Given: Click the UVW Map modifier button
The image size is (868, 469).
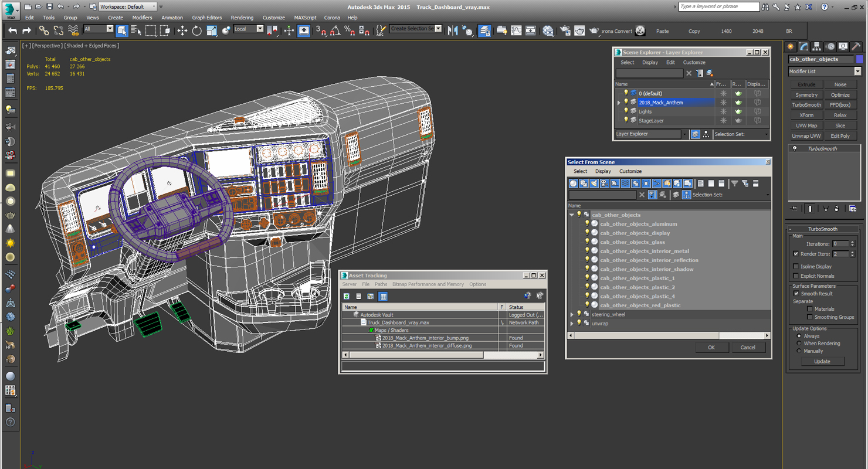Looking at the screenshot, I should click(806, 125).
